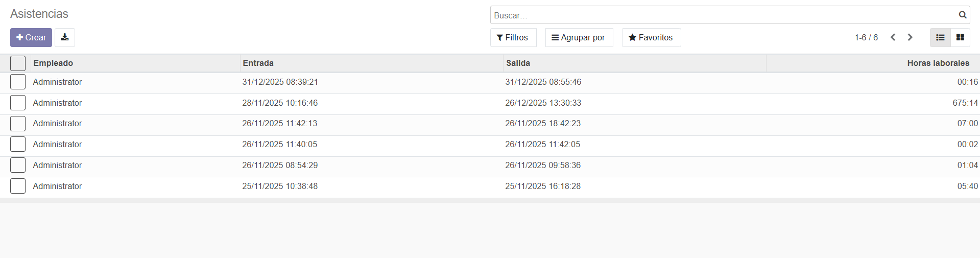Click the search magnifier icon

pos(962,15)
